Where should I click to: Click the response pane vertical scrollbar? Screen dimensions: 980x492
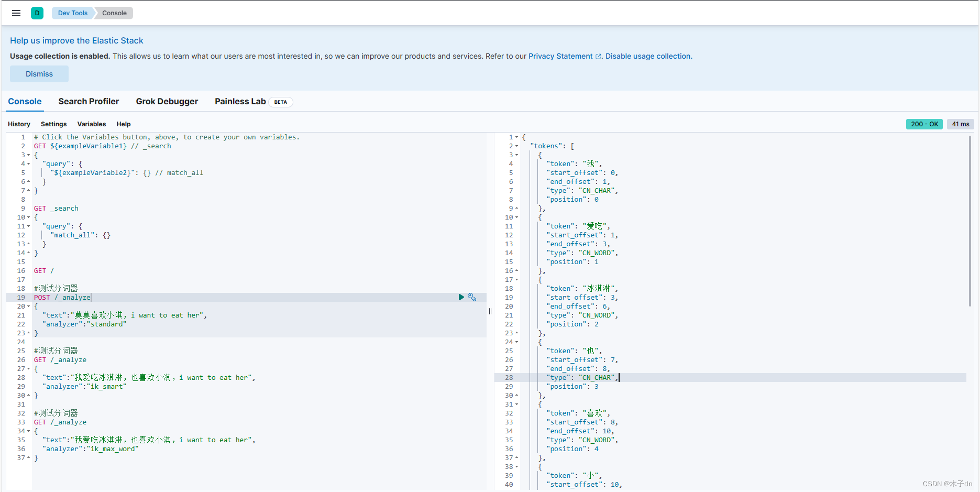[x=970, y=220]
